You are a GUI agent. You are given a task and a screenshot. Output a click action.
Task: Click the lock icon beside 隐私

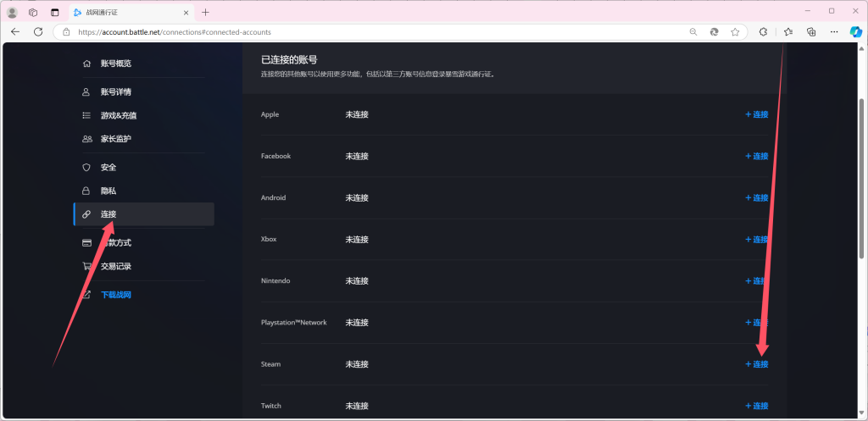(86, 191)
